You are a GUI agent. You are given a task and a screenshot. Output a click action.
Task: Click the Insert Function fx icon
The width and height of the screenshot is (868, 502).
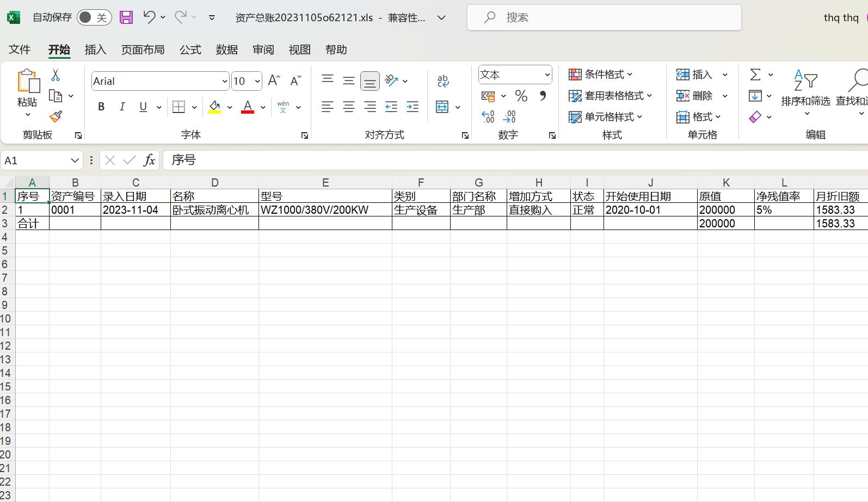click(149, 160)
